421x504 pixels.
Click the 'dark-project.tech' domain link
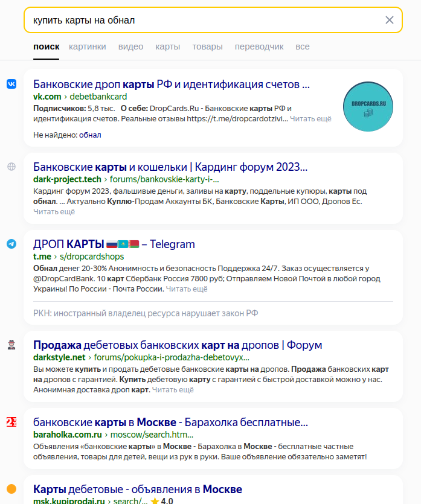click(67, 179)
